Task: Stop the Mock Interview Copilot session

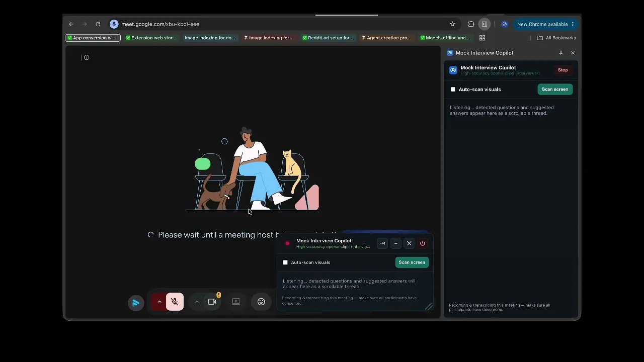Action: [x=563, y=70]
